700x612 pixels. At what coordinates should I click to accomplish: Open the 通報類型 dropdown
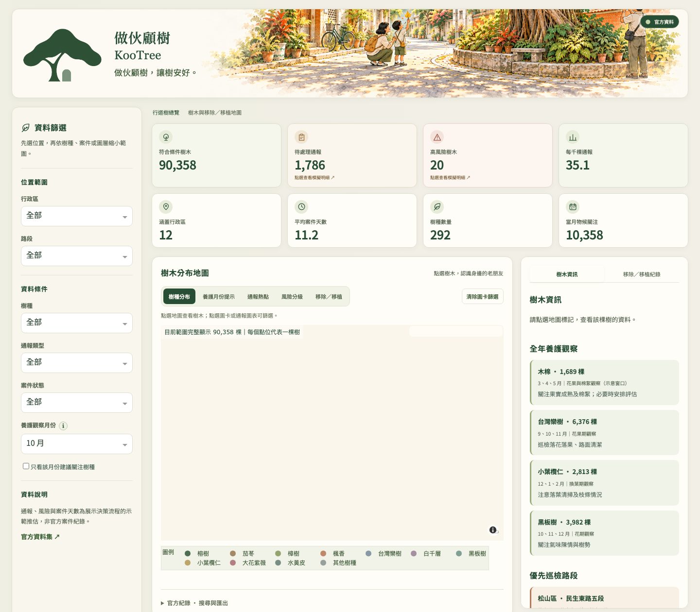(77, 362)
